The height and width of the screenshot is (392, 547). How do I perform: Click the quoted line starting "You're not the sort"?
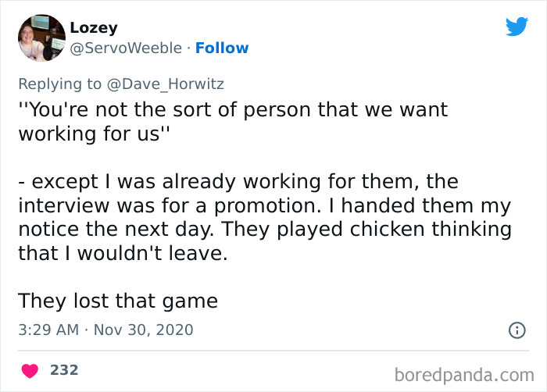(233, 109)
